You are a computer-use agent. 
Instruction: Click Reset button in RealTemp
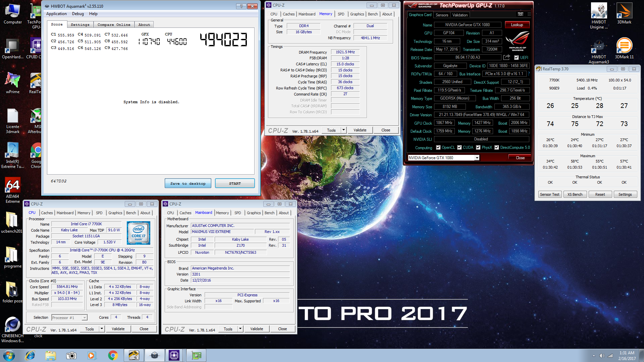[600, 194]
